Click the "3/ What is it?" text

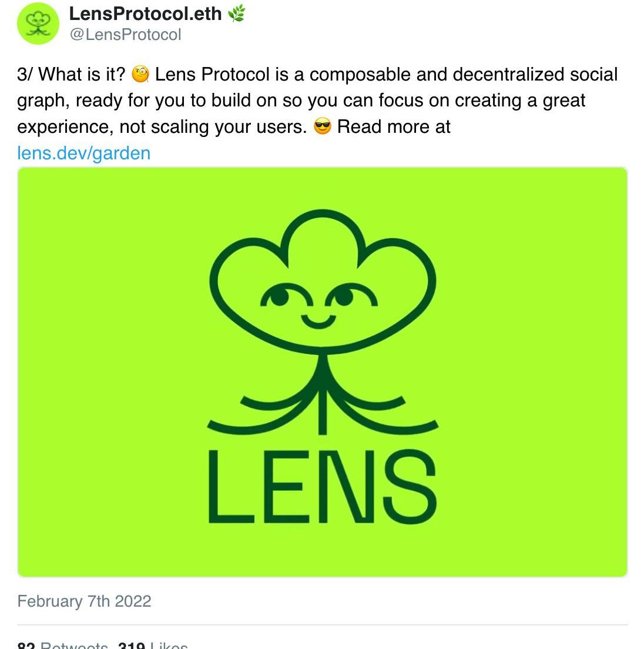71,75
